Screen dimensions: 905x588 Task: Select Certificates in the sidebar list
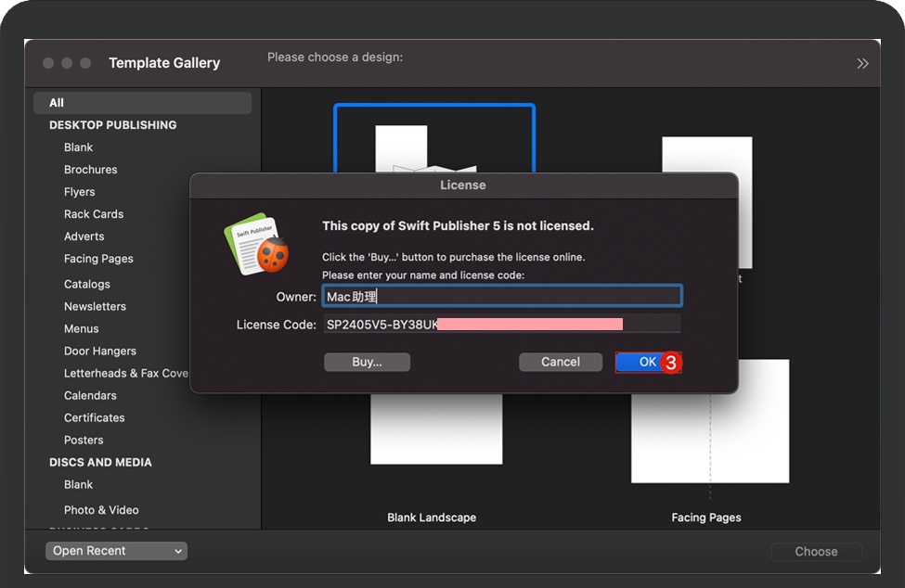click(94, 417)
